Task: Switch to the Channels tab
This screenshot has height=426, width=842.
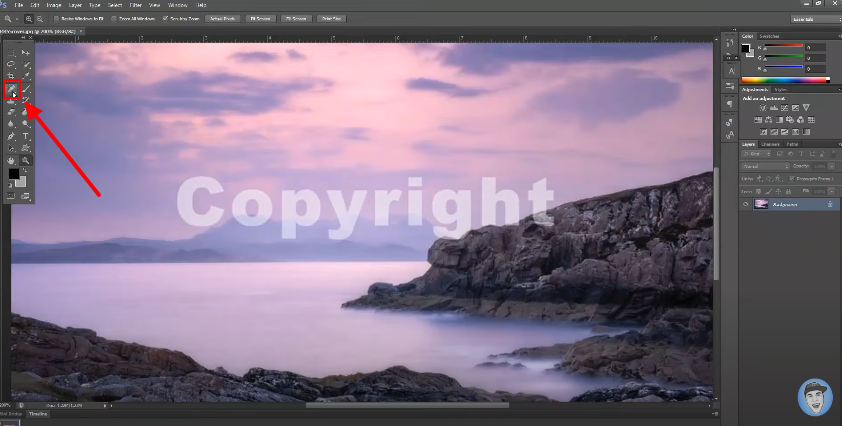Action: (771, 144)
